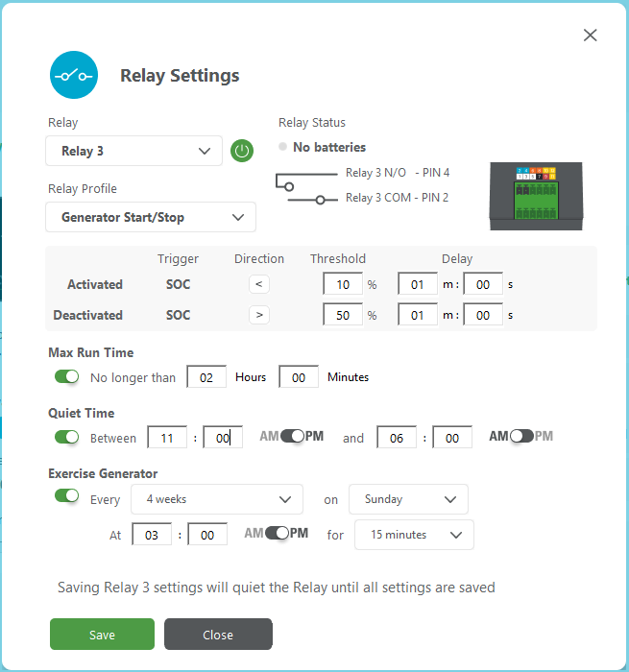Image resolution: width=629 pixels, height=672 pixels.
Task: Click the No batteries status indicator dot
Action: point(283,147)
